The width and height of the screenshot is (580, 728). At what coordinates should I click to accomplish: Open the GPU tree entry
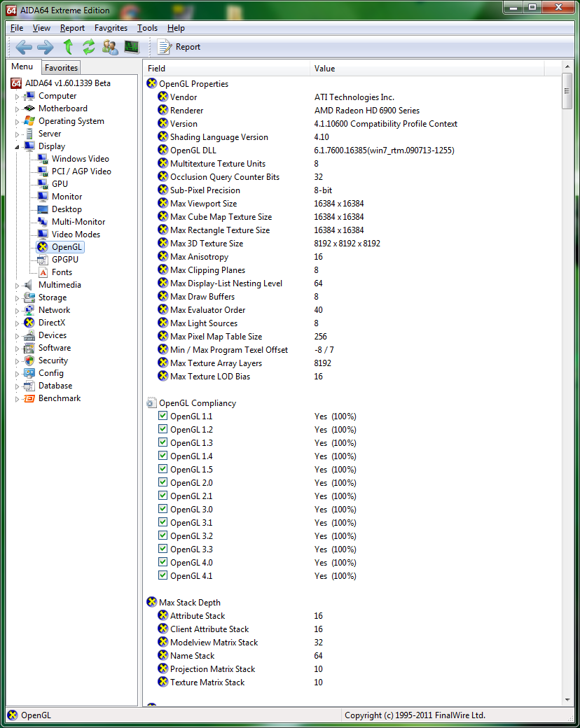coord(60,184)
